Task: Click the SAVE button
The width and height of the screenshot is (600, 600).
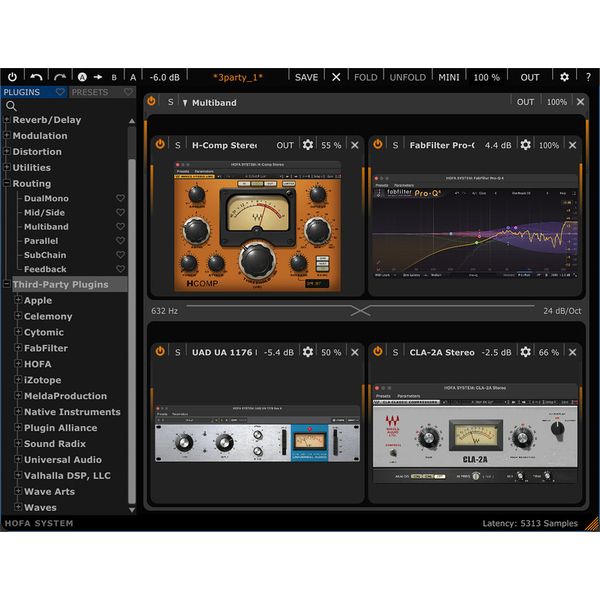Action: pos(307,78)
